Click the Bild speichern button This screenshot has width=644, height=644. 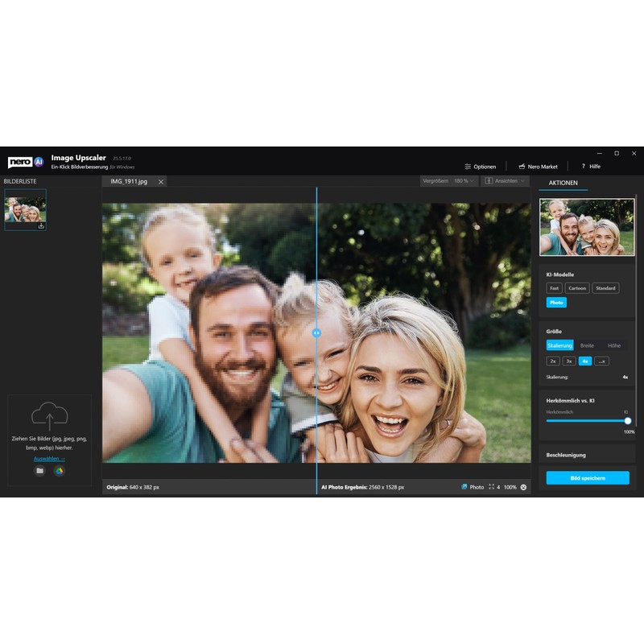coord(587,478)
